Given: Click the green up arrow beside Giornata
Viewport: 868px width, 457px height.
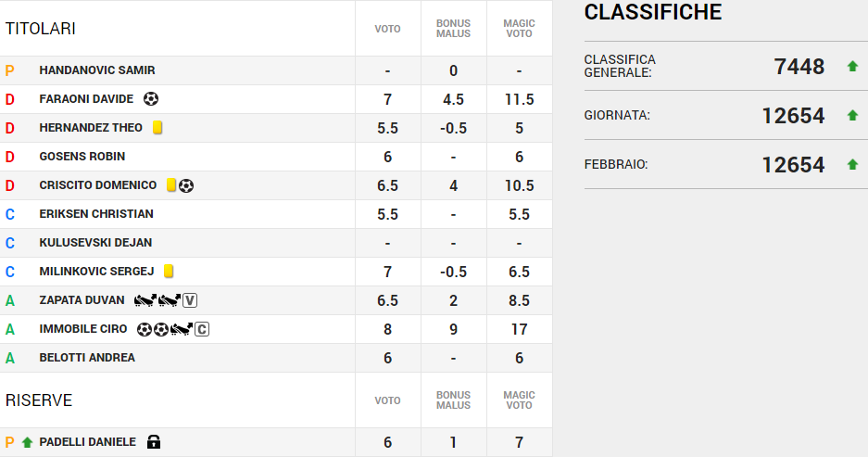Looking at the screenshot, I should pos(852,116).
